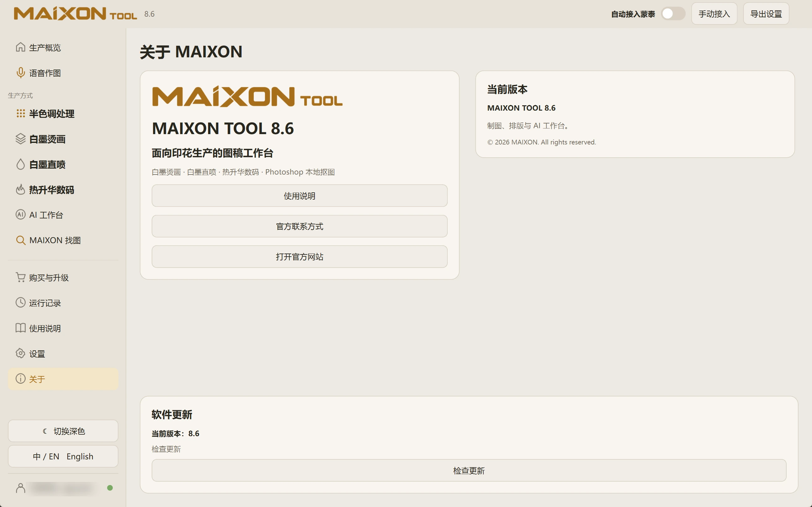Viewport: 812px width, 507px height.
Task: Select 白墨烫画 in the sidebar
Action: click(x=63, y=139)
